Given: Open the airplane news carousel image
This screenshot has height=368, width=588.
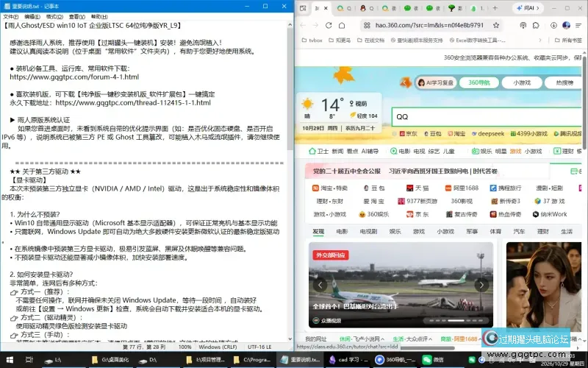Looking at the screenshot, I should (401, 284).
